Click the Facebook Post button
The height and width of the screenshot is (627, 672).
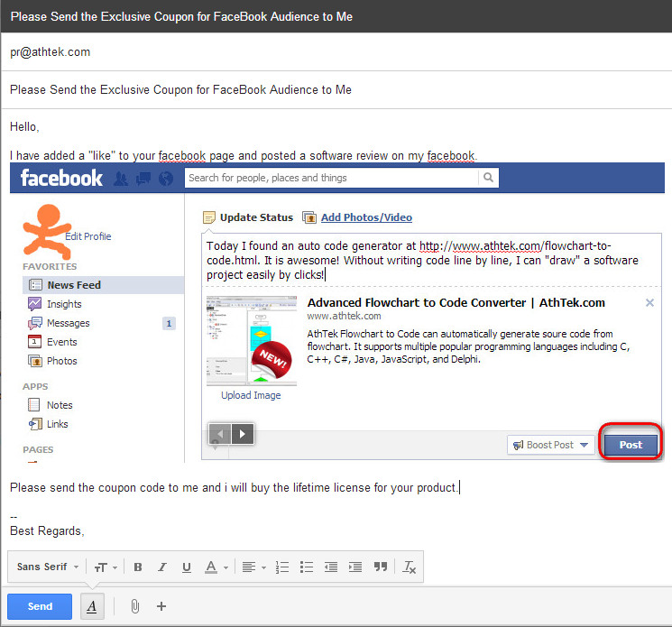point(631,445)
